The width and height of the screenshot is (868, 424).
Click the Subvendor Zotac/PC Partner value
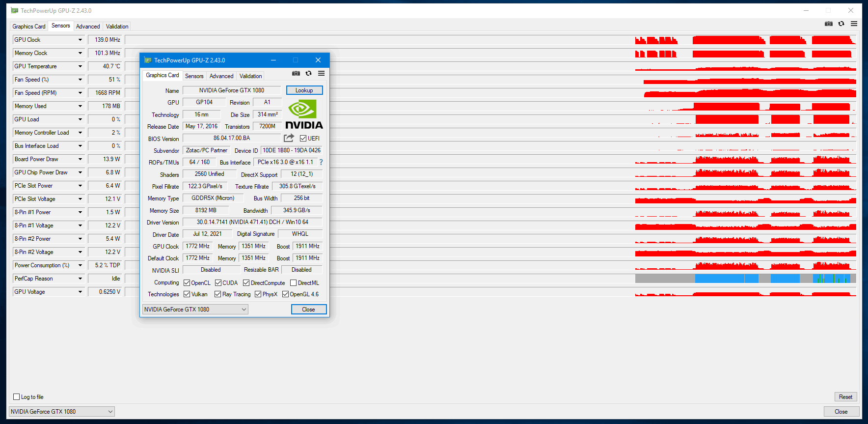pyautogui.click(x=207, y=150)
